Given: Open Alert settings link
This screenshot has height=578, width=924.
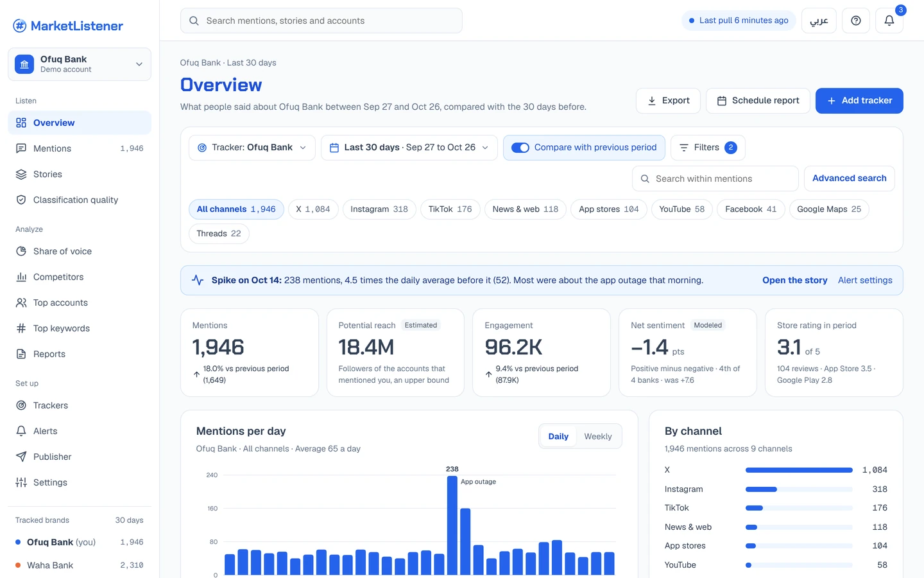Looking at the screenshot, I should tap(865, 280).
